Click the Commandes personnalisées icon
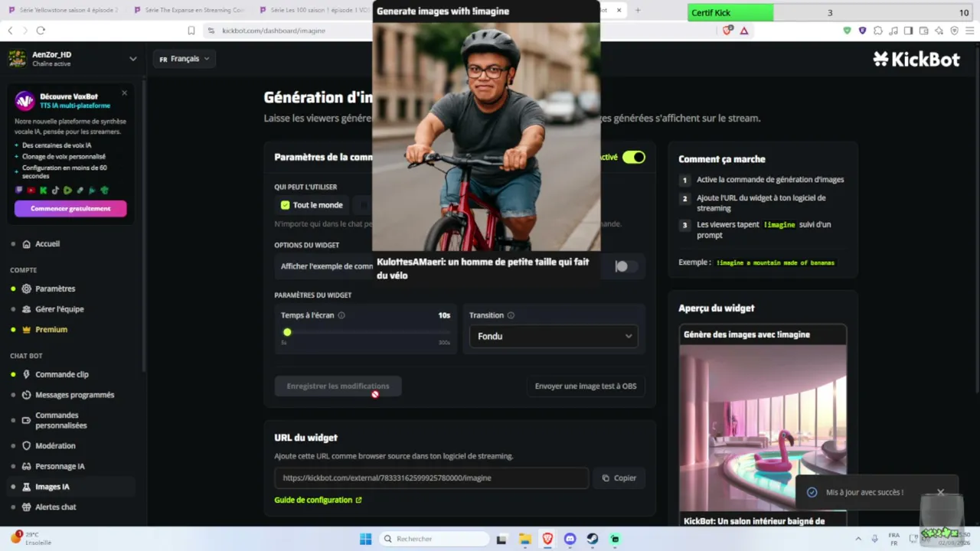Image resolution: width=980 pixels, height=551 pixels. click(27, 420)
